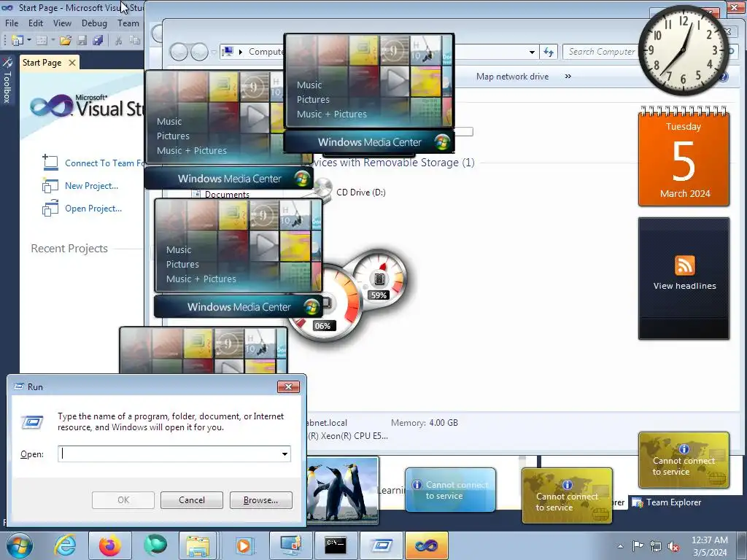Click Music + Pictures in topmost Media Center gadget
The height and width of the screenshot is (560, 747).
(332, 114)
